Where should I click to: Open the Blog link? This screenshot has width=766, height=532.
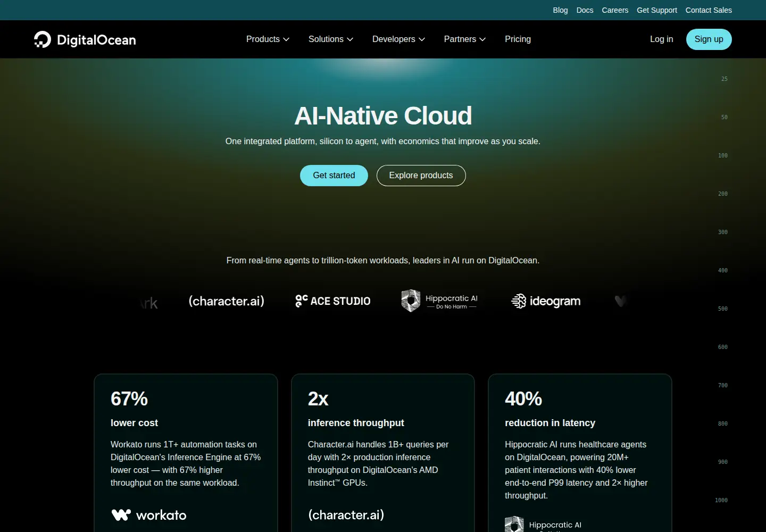point(560,10)
